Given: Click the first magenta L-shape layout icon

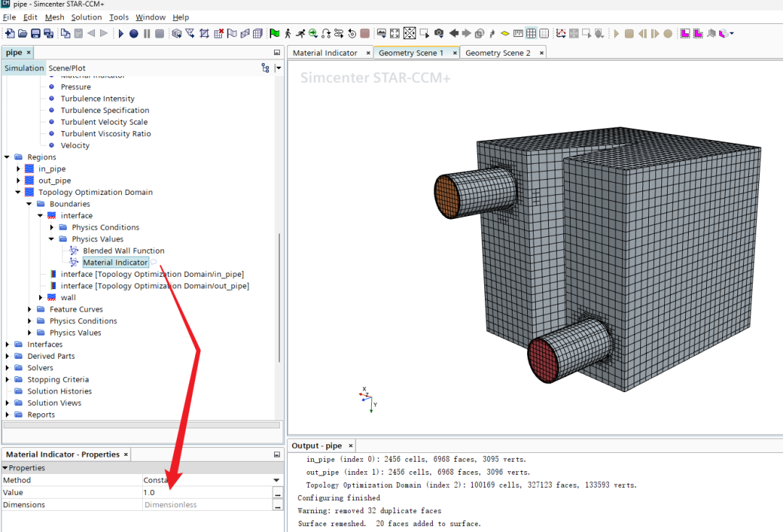Looking at the screenshot, I should pyautogui.click(x=685, y=33).
